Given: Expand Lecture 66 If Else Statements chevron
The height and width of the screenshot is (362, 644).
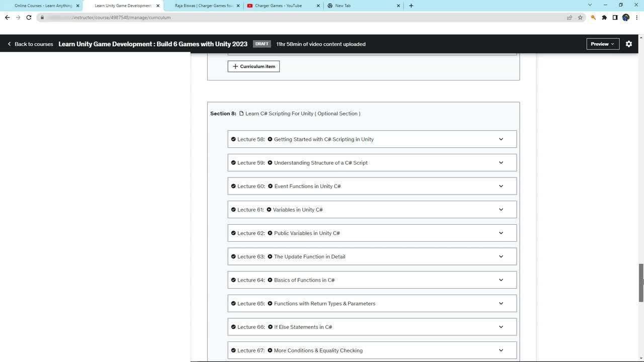Looking at the screenshot, I should pyautogui.click(x=501, y=327).
